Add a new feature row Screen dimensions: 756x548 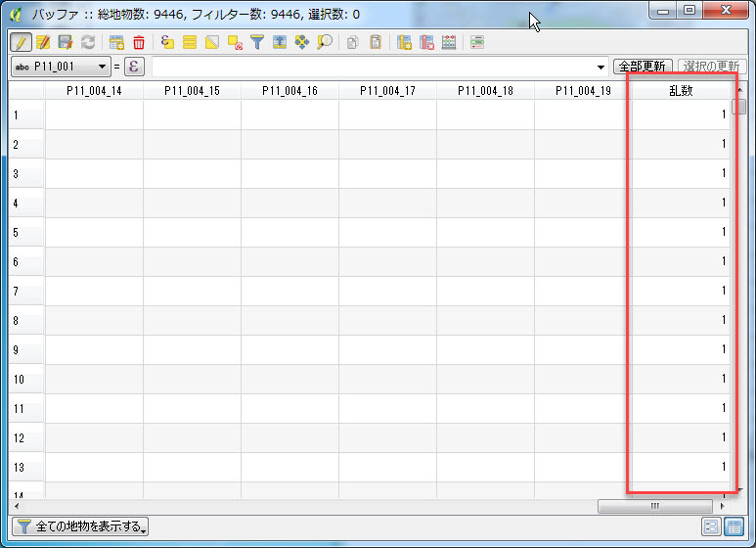point(116,42)
